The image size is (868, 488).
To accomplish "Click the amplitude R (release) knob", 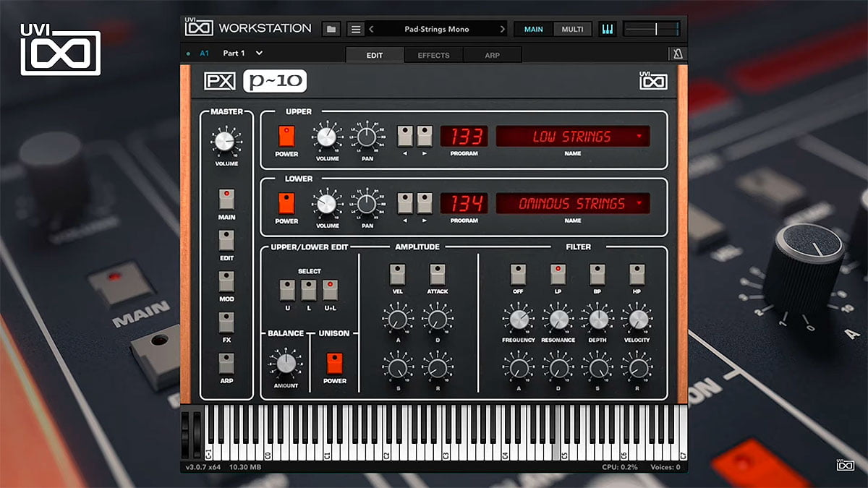I will pyautogui.click(x=437, y=368).
